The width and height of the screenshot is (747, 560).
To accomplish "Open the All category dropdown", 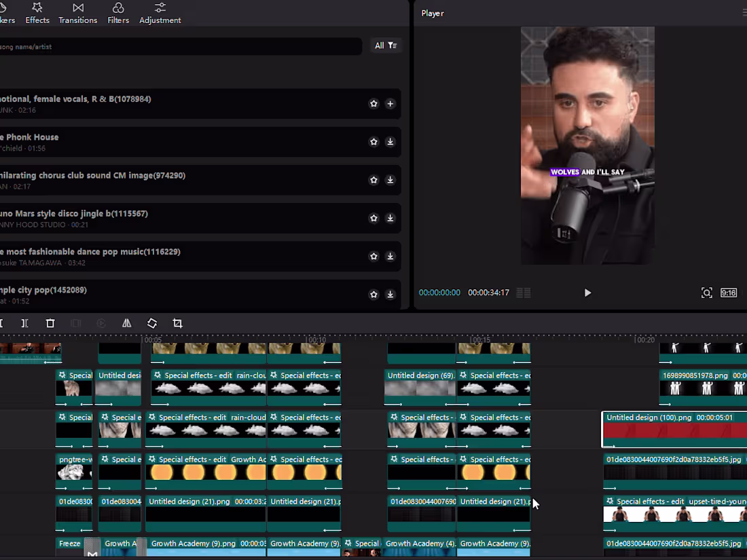I will (x=380, y=45).
